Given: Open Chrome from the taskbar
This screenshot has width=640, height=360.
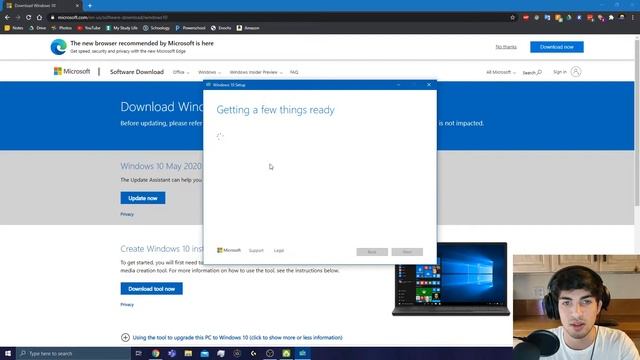Looking at the screenshot, I should pos(156,353).
